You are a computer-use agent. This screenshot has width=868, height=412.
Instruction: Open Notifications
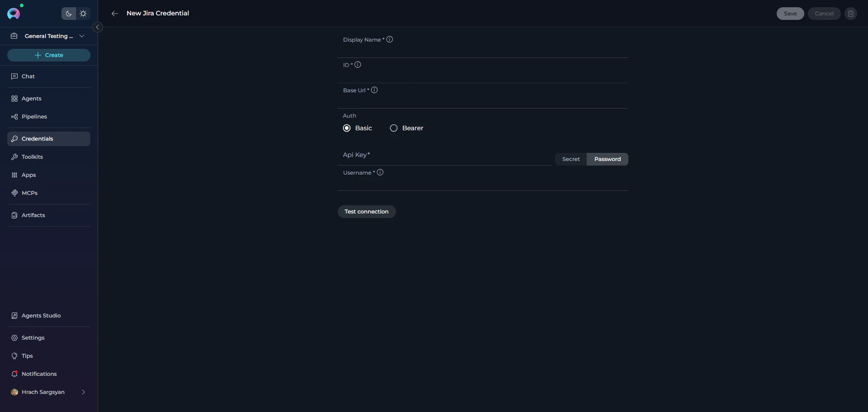[49, 374]
